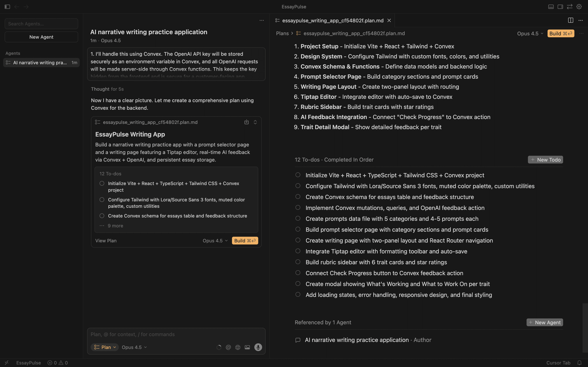The image size is (588, 367).
Task: Click the View Plan link
Action: (106, 241)
